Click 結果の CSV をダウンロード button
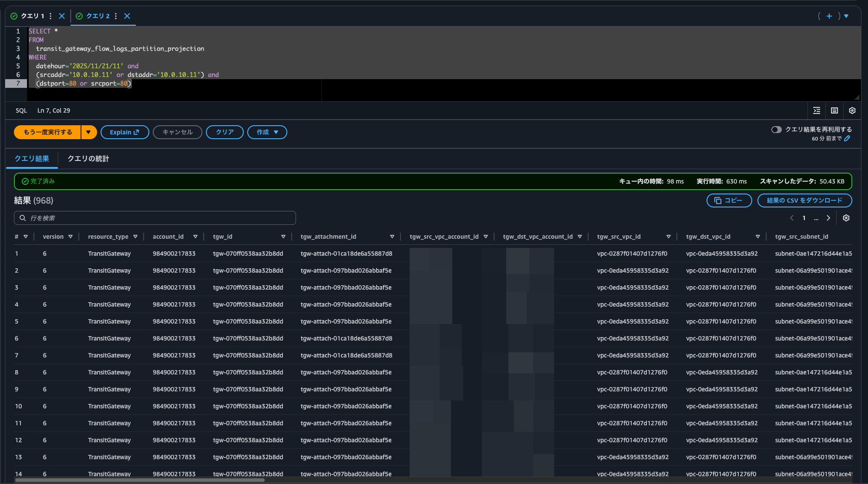Viewport: 868px width, 484px height. tap(804, 200)
